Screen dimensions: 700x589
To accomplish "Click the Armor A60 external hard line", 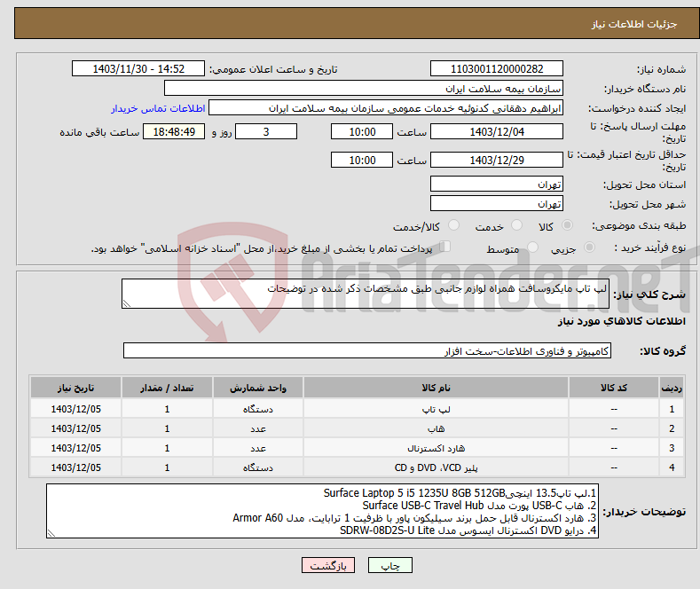I will tap(414, 518).
